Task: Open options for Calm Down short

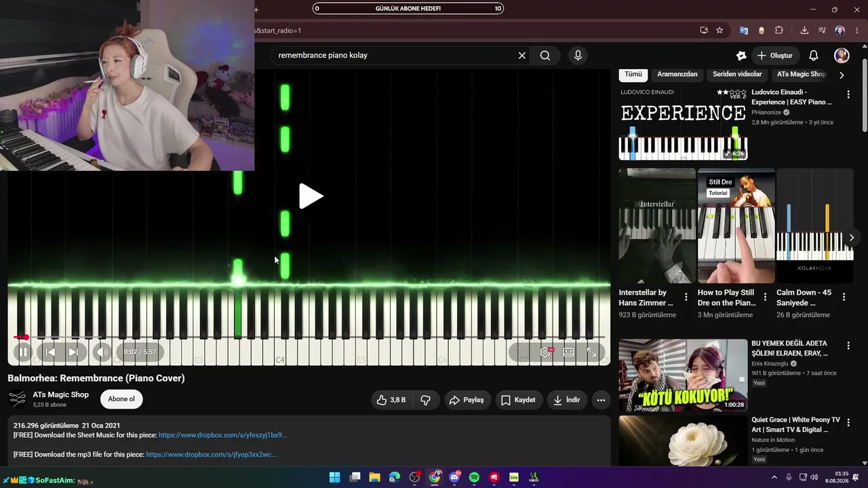Action: pyautogui.click(x=844, y=297)
